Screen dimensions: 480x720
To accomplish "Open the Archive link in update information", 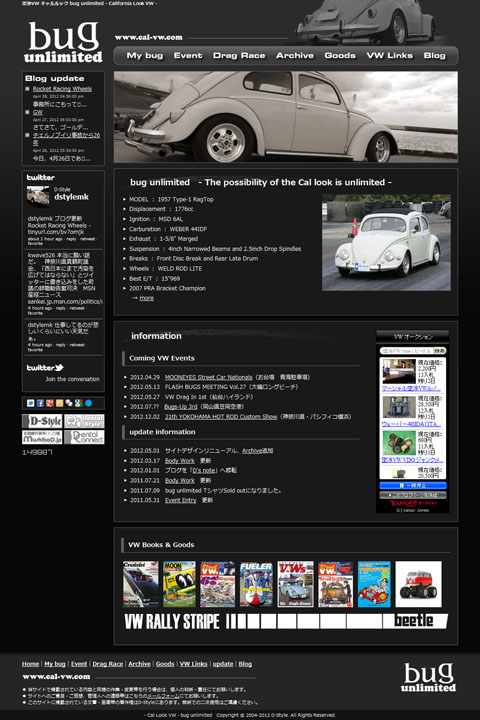I will (252, 451).
